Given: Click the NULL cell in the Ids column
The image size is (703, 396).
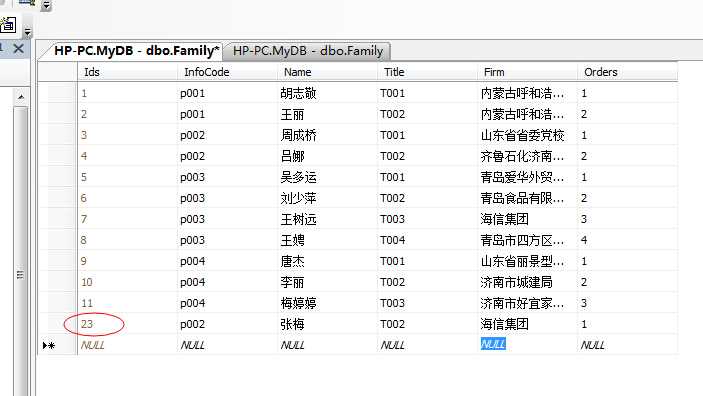Looking at the screenshot, I should click(127, 345).
